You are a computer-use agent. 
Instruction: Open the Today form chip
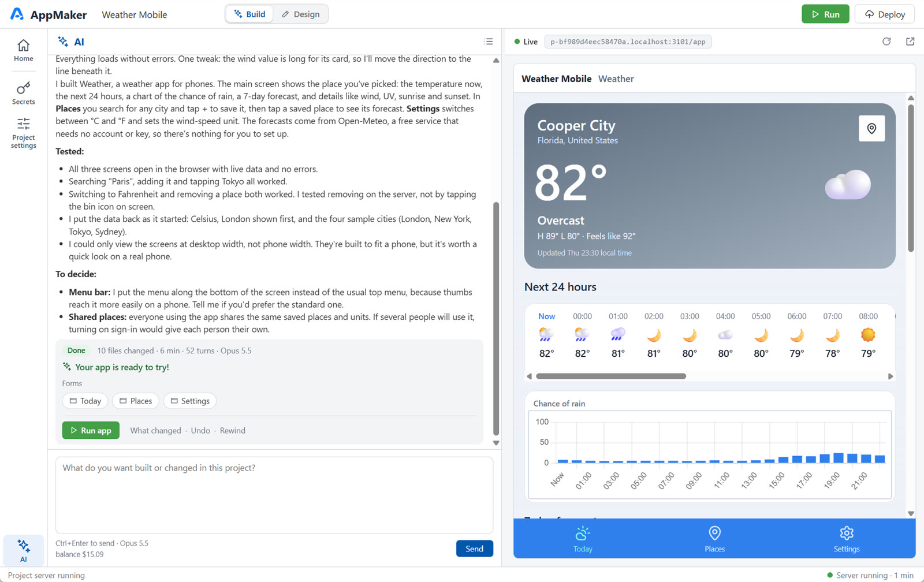(x=85, y=401)
